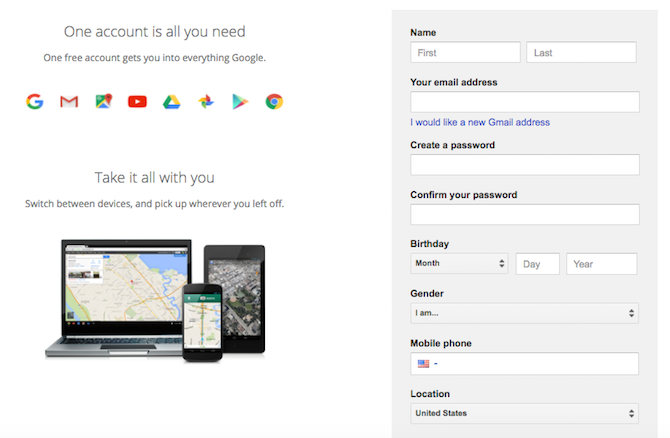The width and height of the screenshot is (670, 438).
Task: Click the laptop showing Google Maps image
Action: click(x=118, y=295)
